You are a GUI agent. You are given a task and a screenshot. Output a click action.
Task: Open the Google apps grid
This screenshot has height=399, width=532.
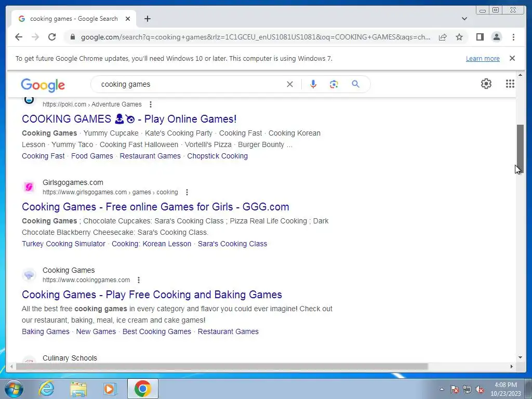coord(510,84)
